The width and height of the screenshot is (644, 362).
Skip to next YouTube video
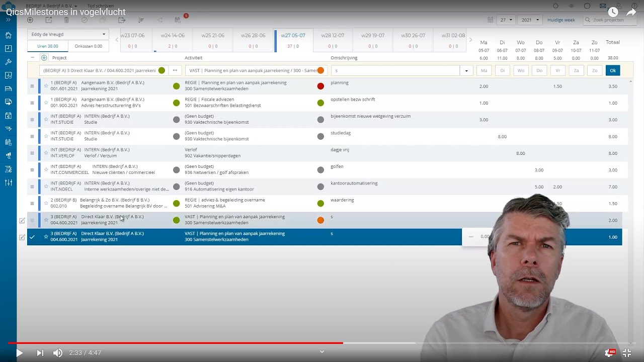40,353
